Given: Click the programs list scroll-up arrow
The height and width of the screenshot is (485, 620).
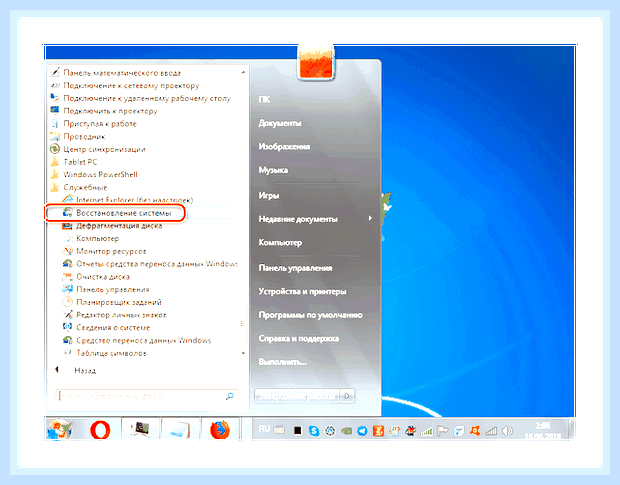Looking at the screenshot, I should pyautogui.click(x=243, y=72).
